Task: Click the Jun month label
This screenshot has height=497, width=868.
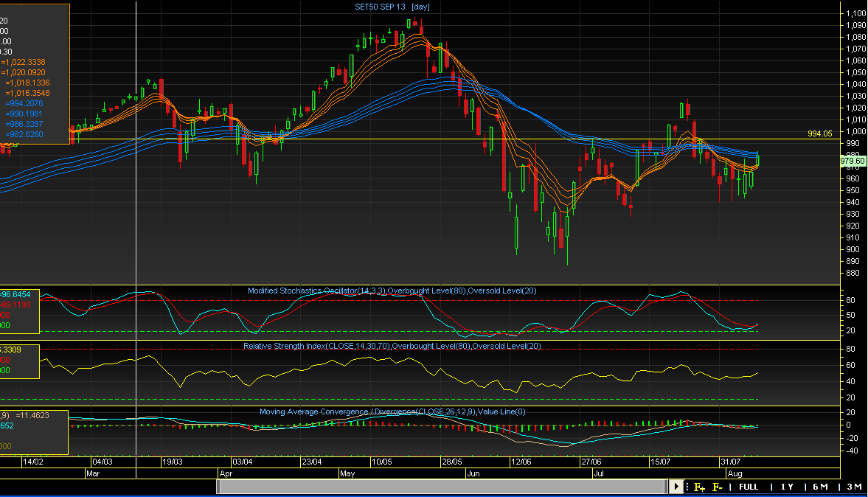Action: (x=473, y=473)
